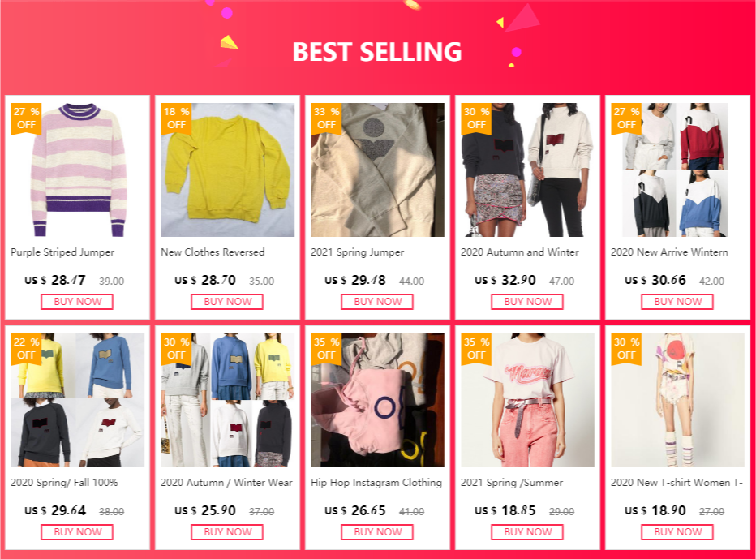This screenshot has width=756, height=559.
Task: Click Buy Now for the US $18.85 t-shirt
Action: click(x=527, y=532)
